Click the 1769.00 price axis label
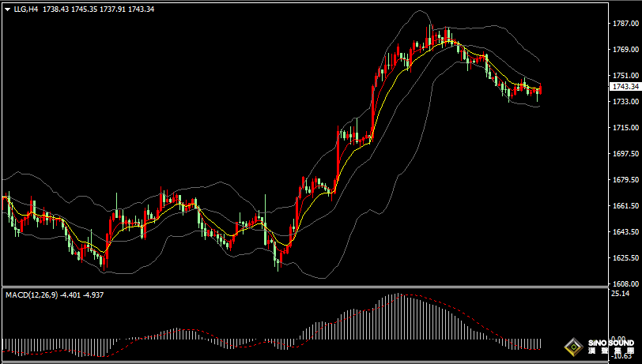This screenshot has height=364, width=642. tap(625, 50)
